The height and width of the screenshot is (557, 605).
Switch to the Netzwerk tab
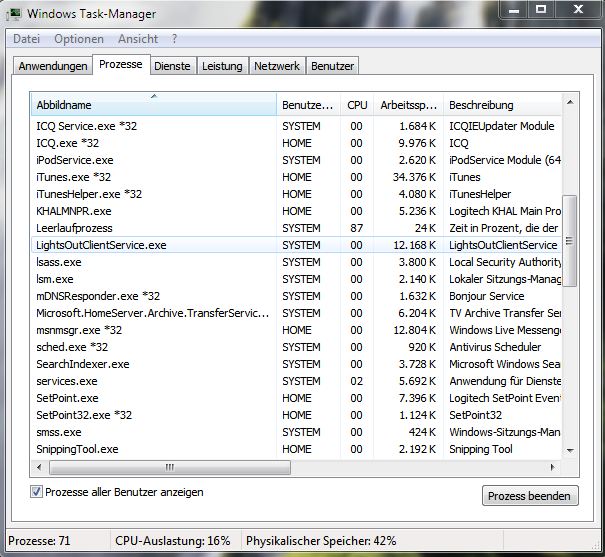coord(277,66)
